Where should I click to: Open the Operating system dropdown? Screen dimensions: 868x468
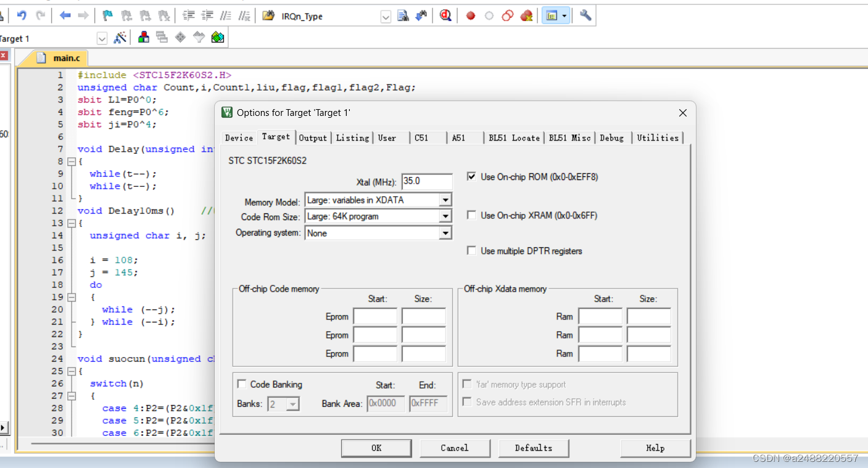(447, 233)
